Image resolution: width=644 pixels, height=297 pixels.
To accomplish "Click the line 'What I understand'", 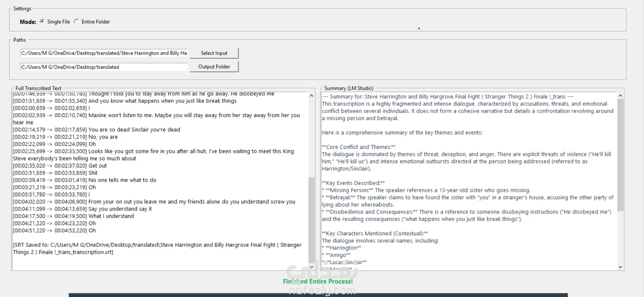I will tap(73, 216).
